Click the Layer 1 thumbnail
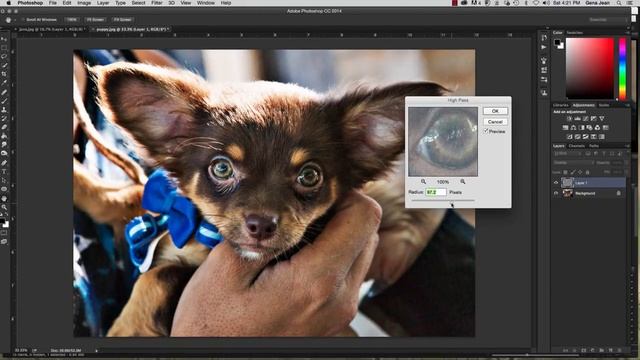Screen dimensions: 640x360 coord(567,183)
